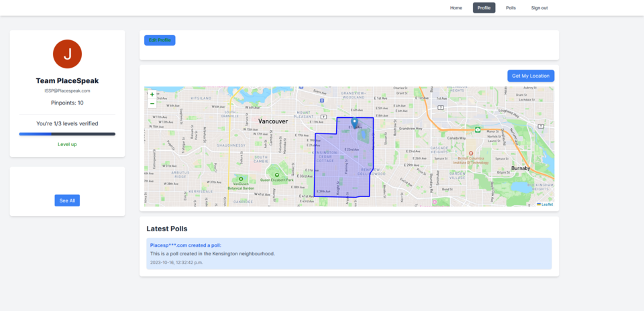Click the orange J profile avatar
The image size is (644, 311).
click(x=67, y=54)
